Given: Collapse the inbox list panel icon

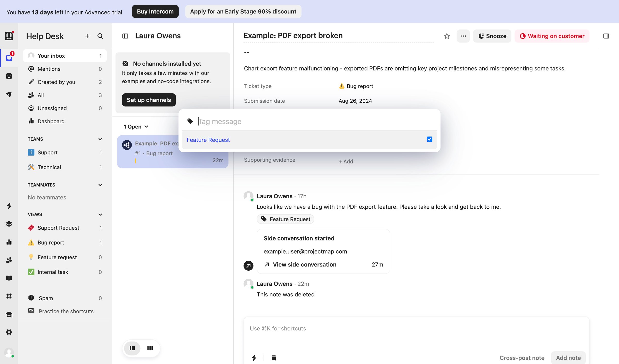Looking at the screenshot, I should (x=125, y=36).
